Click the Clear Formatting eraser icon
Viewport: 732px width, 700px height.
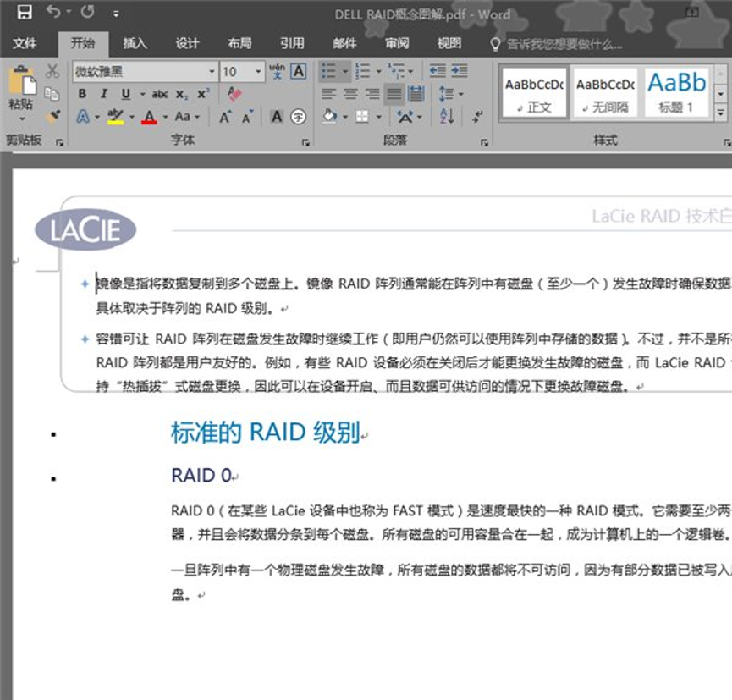pos(234,94)
